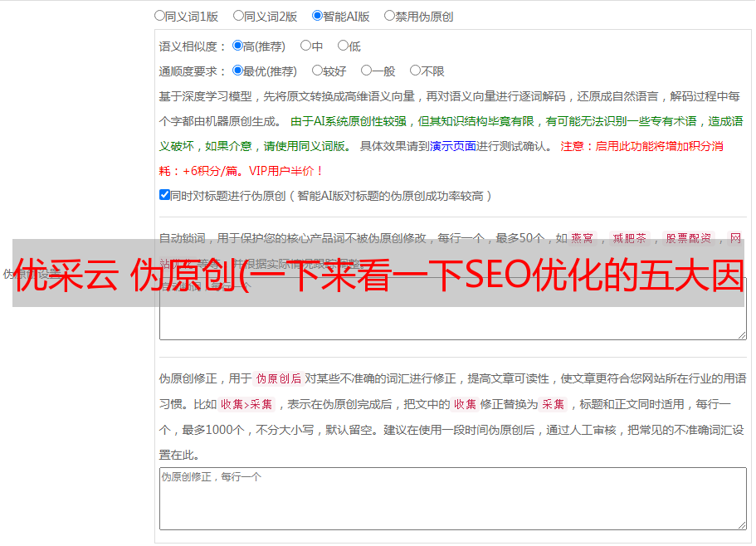This screenshot has height=546, width=756.
Task: Click the 通顺度要求 label
Action: click(x=193, y=71)
